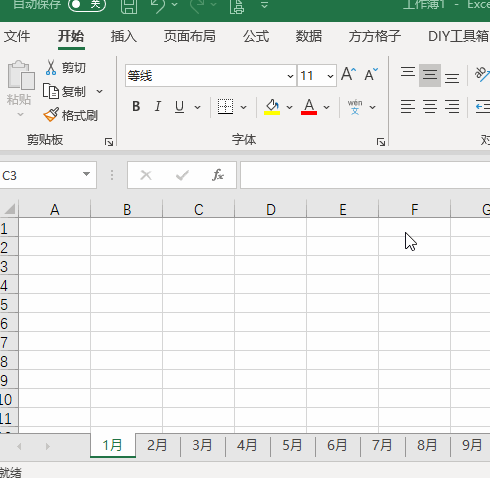490x478 pixels.
Task: Apply the yellow fill color
Action: pos(272,107)
